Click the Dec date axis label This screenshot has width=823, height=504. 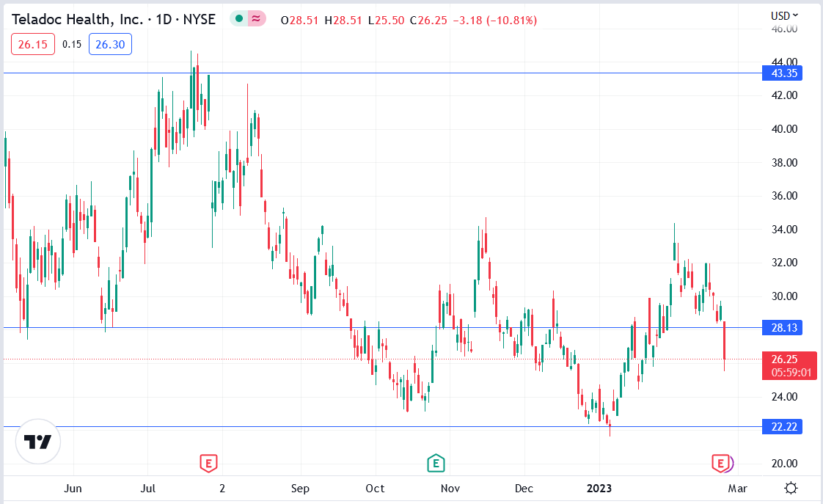tap(524, 489)
